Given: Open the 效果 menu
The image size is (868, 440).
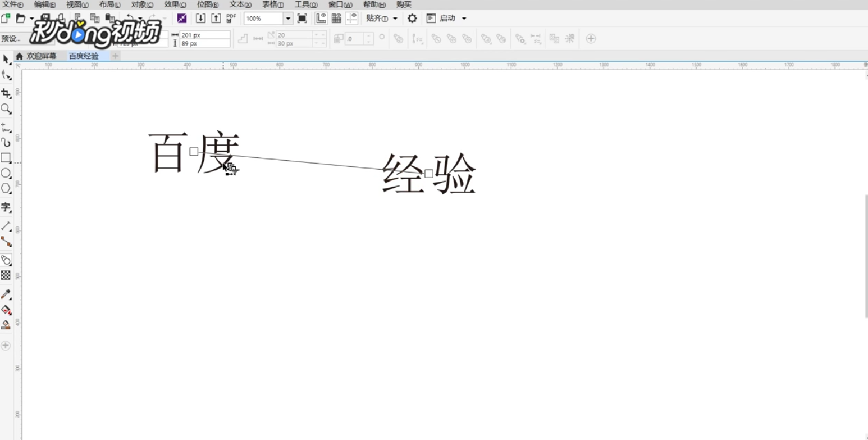Looking at the screenshot, I should 175,4.
